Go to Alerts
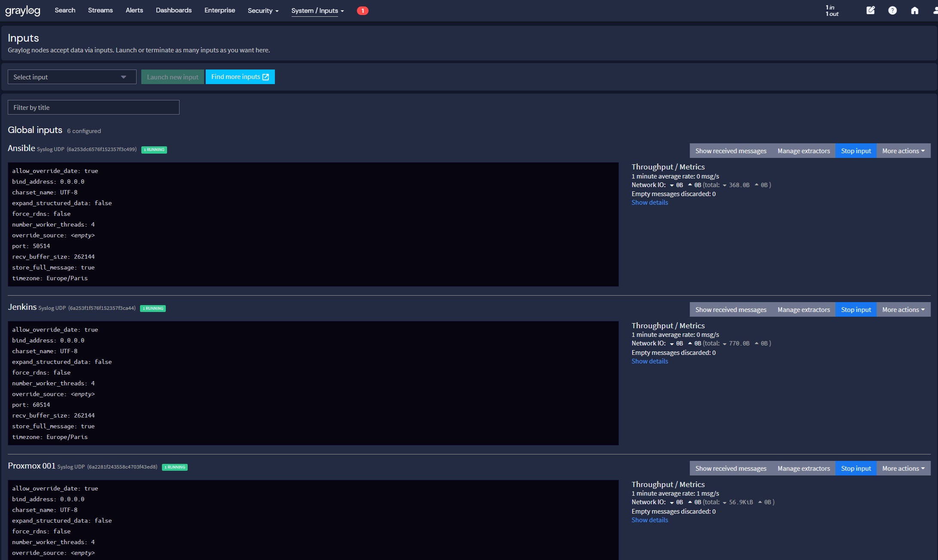Viewport: 938px width, 560px height. coord(134,10)
